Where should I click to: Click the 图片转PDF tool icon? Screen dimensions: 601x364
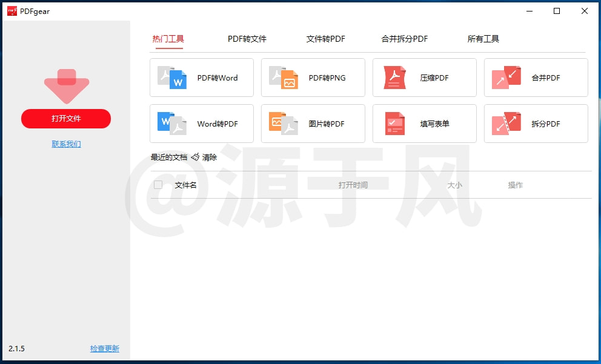284,124
